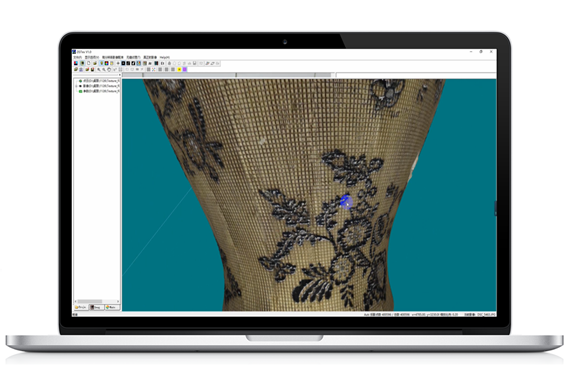This screenshot has height=392, width=569.
Task: Click the yellow color swatch in toolbar
Action: click(x=179, y=69)
